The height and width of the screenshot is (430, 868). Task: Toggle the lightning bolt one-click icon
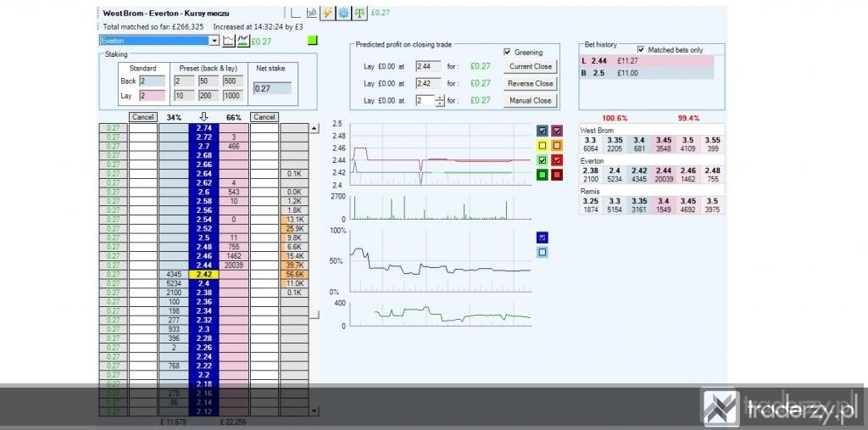pos(328,13)
